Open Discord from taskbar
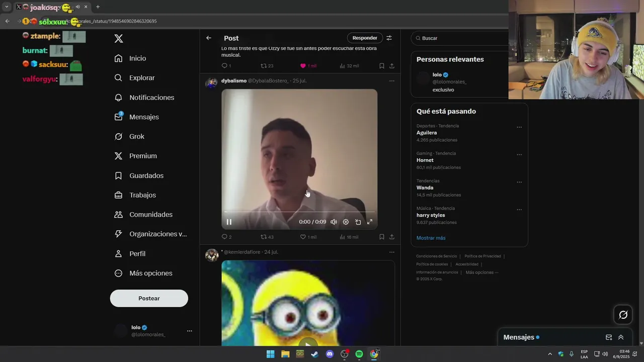Screen dimensions: 644x362 coord(330,354)
